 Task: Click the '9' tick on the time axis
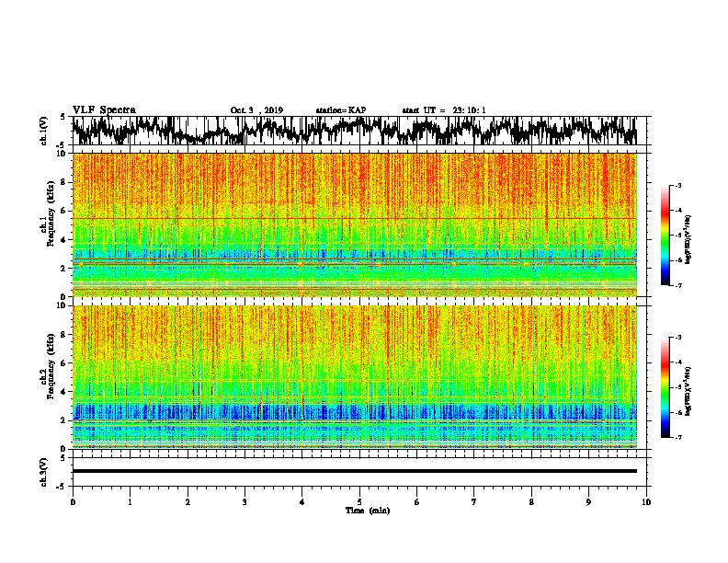pos(588,502)
